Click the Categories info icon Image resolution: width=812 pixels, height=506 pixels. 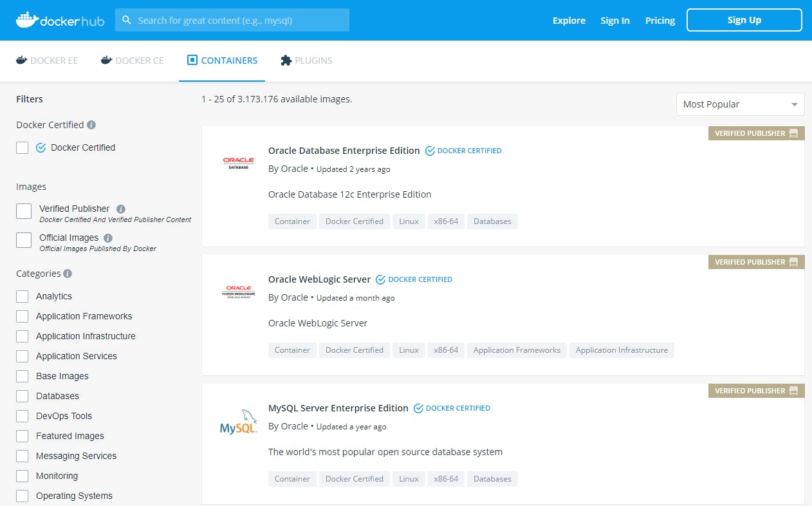click(x=68, y=274)
